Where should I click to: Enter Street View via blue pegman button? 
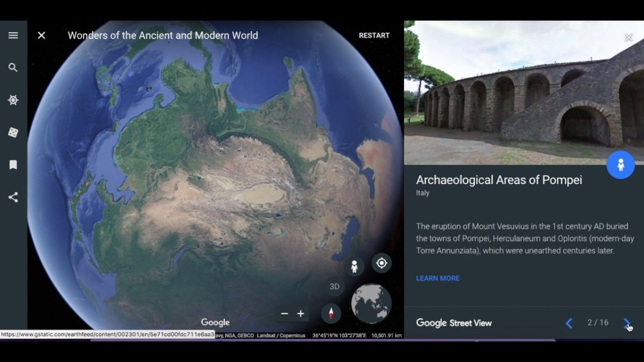(x=620, y=165)
